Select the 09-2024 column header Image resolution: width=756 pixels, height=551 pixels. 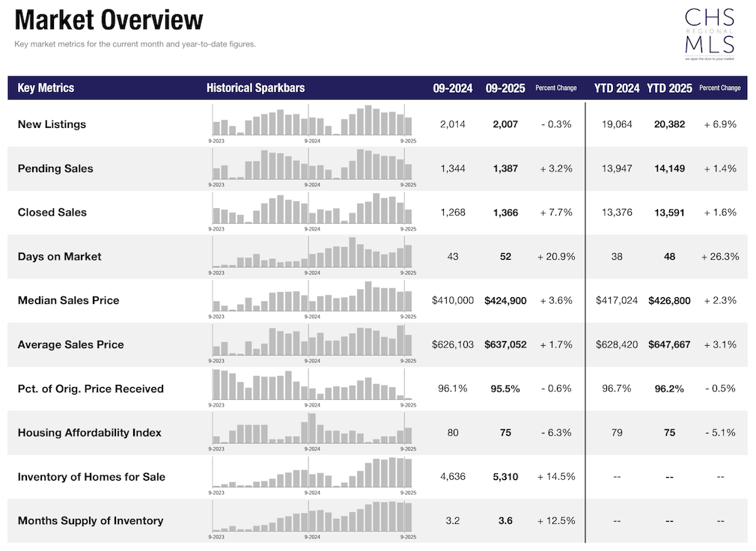coord(452,88)
